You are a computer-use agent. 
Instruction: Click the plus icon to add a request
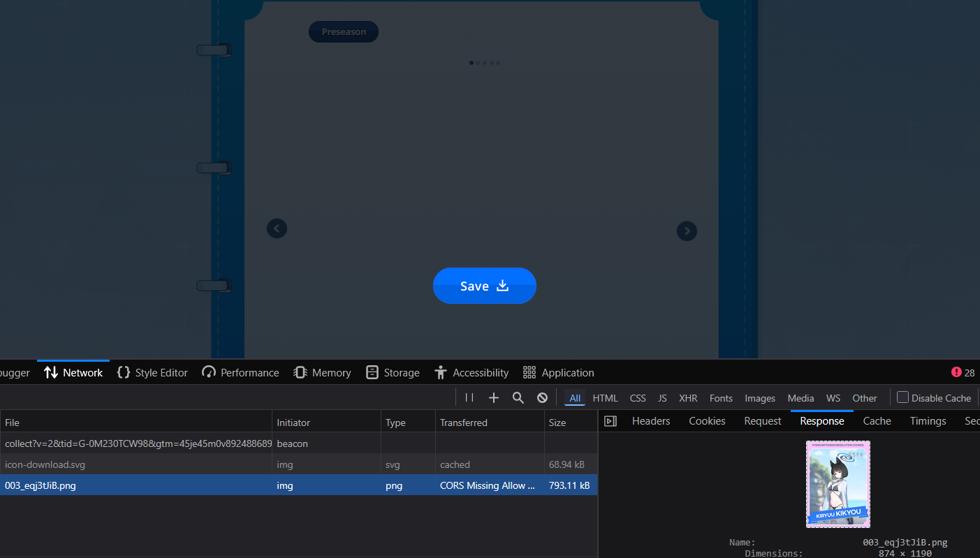pos(494,397)
